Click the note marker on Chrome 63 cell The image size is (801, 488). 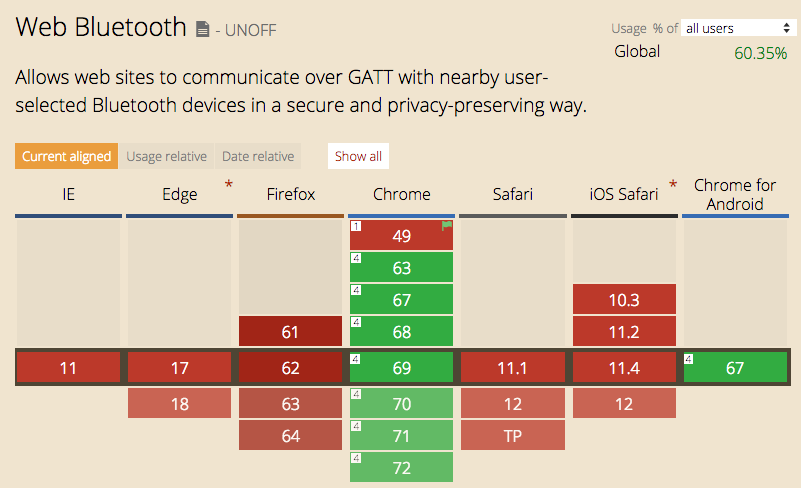pyautogui.click(x=356, y=258)
